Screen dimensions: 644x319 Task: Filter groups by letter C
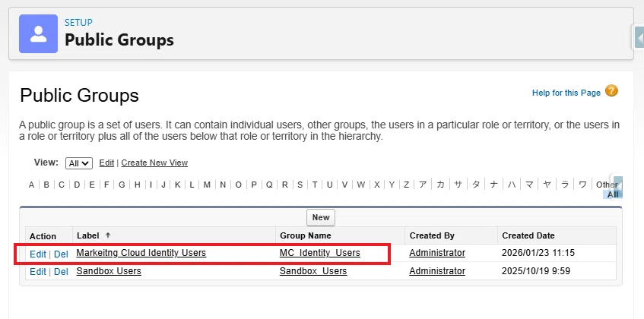click(61, 185)
